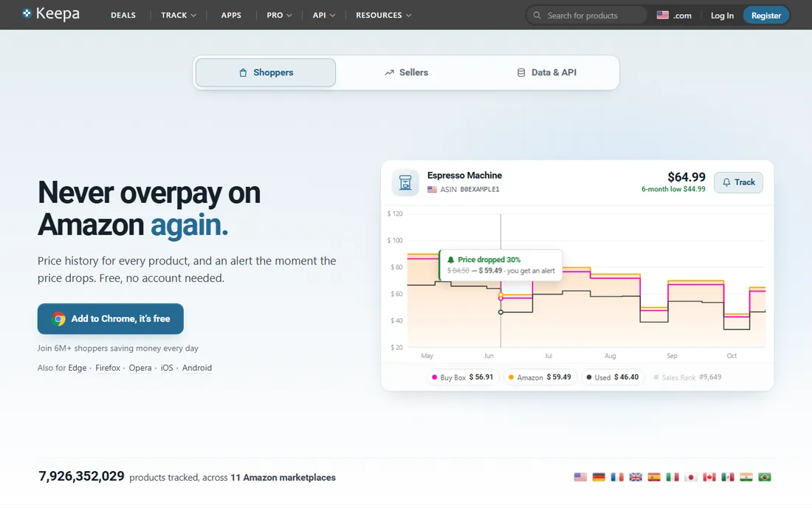The image size is (812, 508).
Task: Click the dark Used price chart point
Action: point(500,312)
